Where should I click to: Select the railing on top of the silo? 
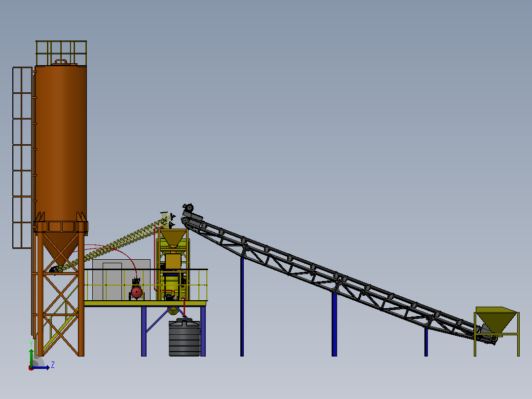pos(61,53)
